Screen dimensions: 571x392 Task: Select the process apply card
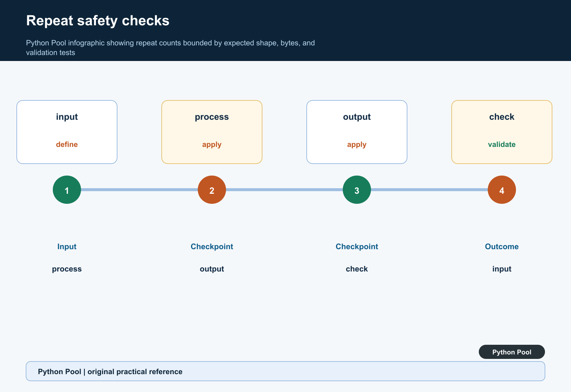click(x=212, y=132)
